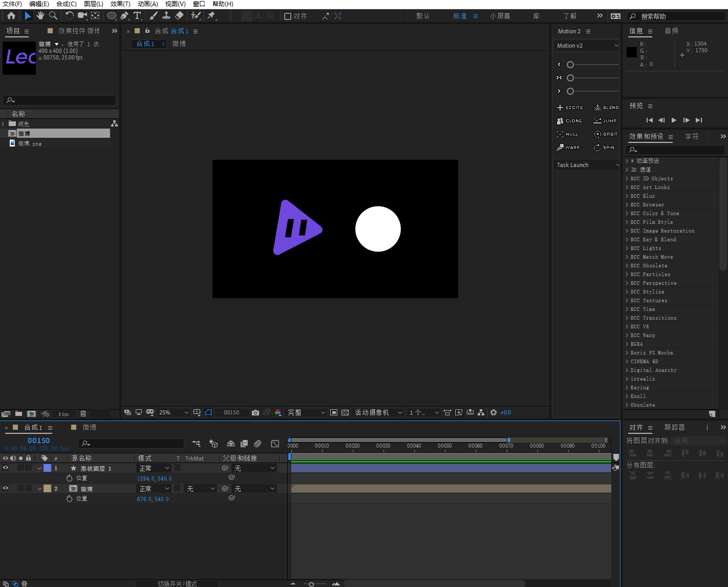Open the 效果(T) menu
This screenshot has height=587, width=728.
pyautogui.click(x=120, y=4)
